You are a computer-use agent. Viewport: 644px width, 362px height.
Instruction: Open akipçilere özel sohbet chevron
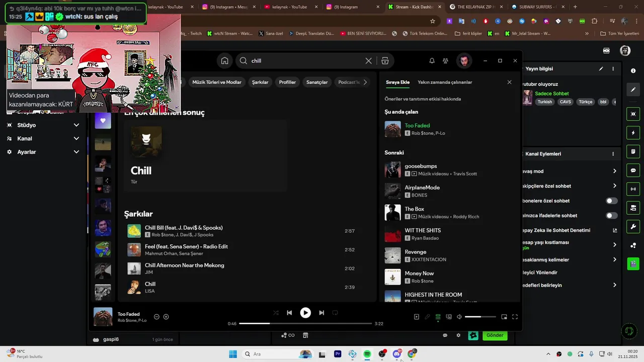coord(614,186)
